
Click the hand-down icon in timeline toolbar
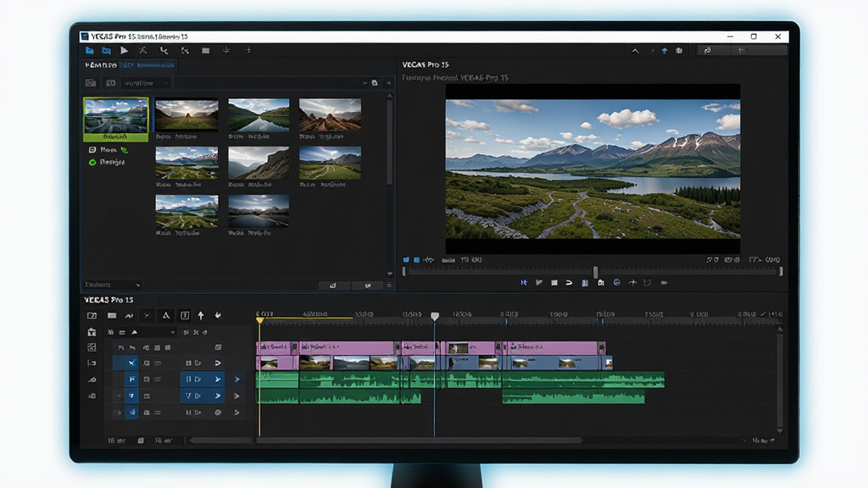point(218,315)
